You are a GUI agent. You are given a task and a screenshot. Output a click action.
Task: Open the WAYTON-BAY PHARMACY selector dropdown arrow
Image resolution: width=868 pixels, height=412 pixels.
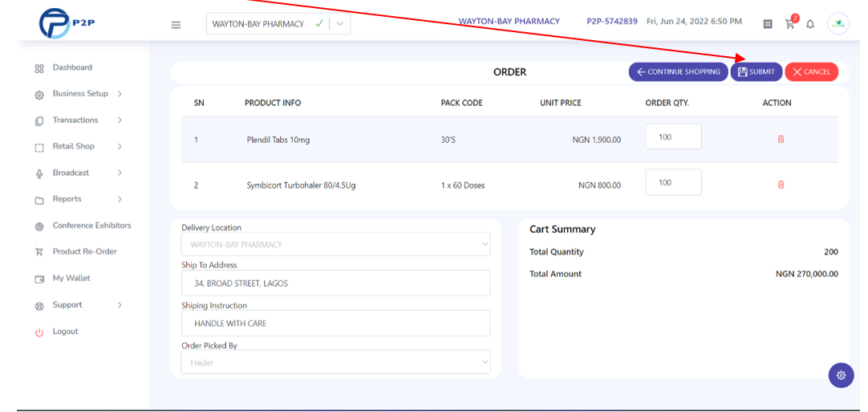coord(340,24)
